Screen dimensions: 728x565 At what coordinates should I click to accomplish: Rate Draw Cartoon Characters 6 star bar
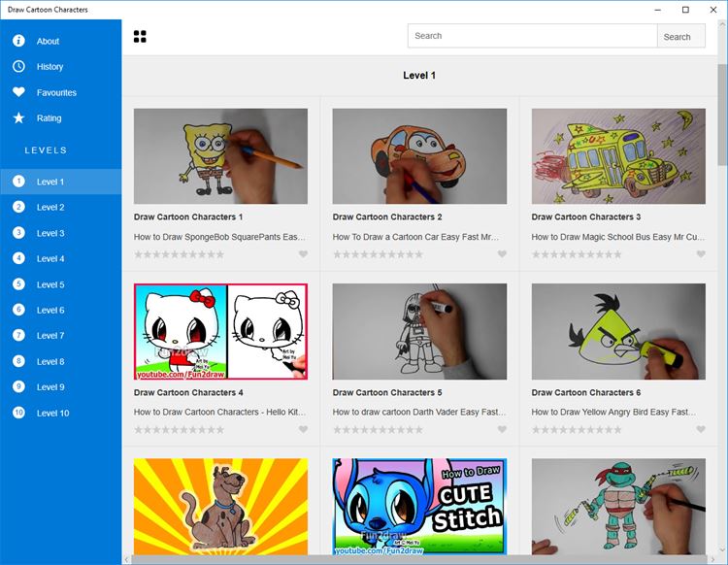pos(577,430)
